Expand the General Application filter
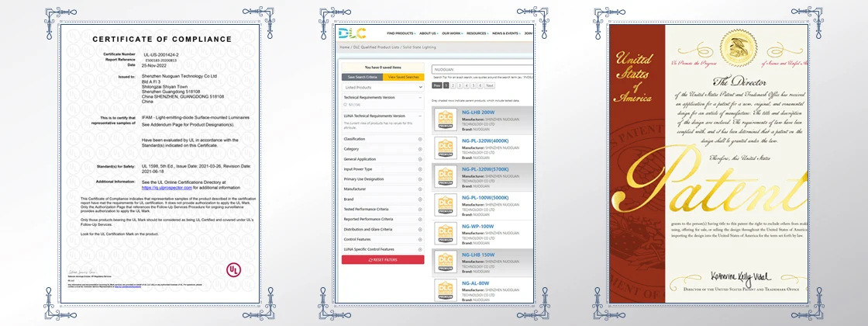This screenshot has height=326, width=868. tap(420, 159)
